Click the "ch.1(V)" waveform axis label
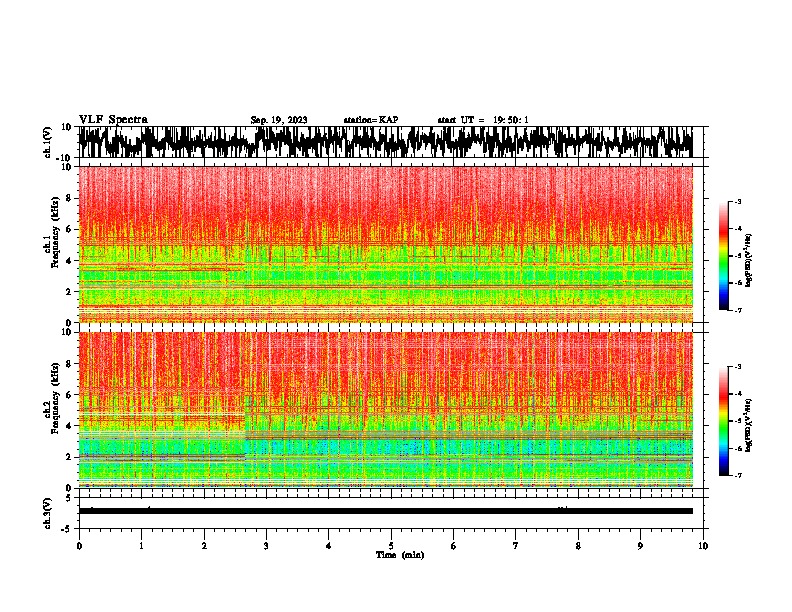 click(x=48, y=142)
